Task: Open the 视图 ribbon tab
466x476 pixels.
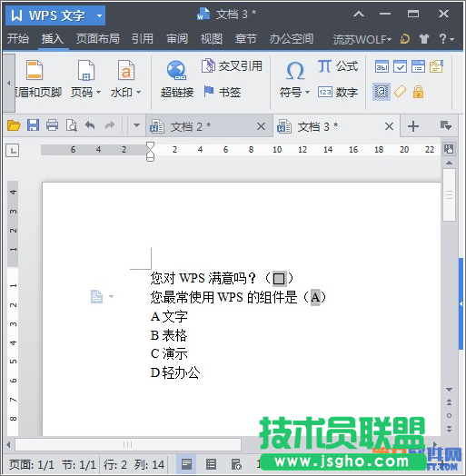Action: 212,39
